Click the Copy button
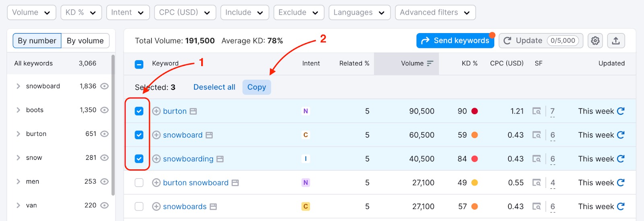Screen dimensions: 644x221 click(256, 87)
